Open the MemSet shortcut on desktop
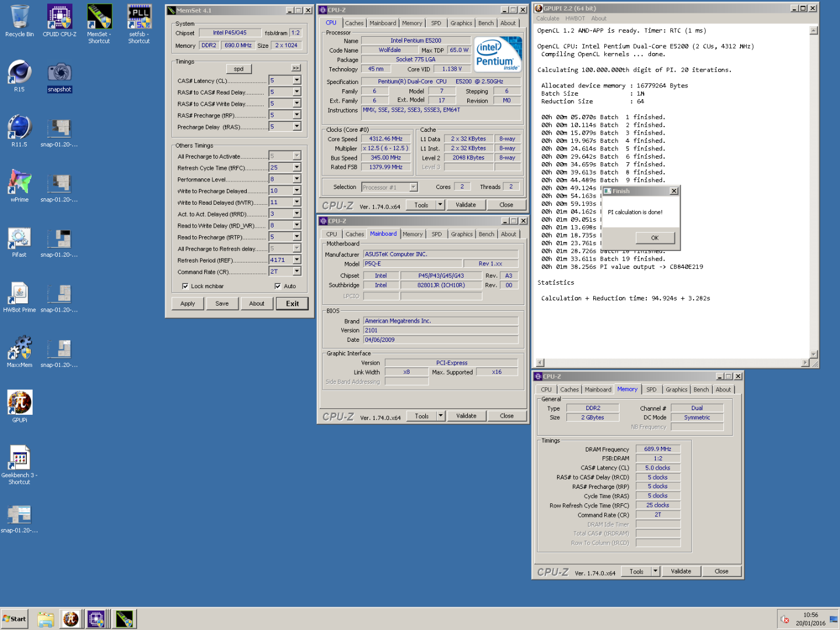The image size is (840, 630). [99, 24]
